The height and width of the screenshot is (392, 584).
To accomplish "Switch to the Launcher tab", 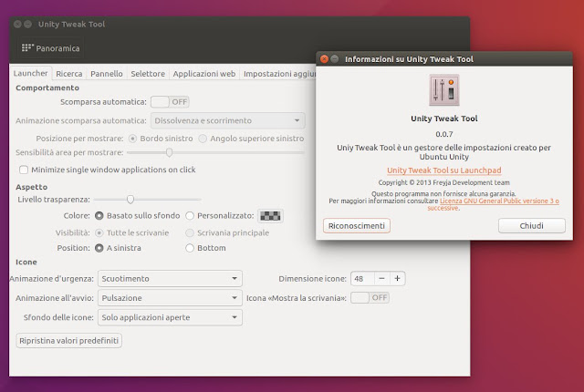I will (x=30, y=73).
